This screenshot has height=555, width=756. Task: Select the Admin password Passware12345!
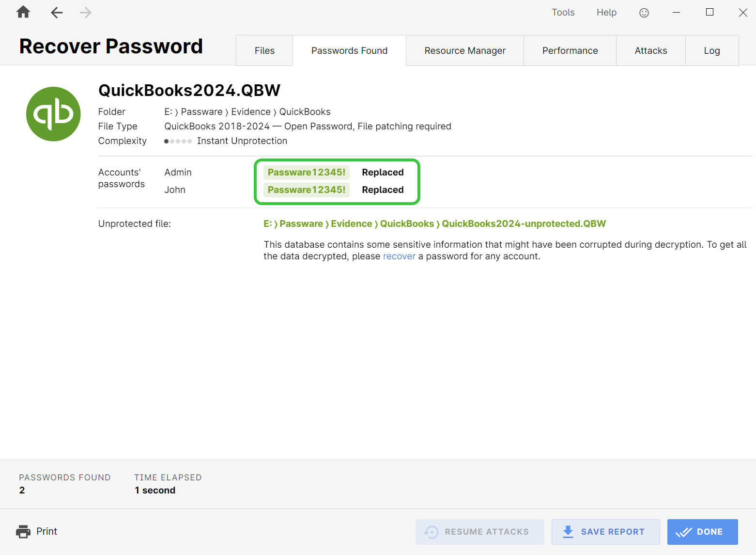point(306,172)
